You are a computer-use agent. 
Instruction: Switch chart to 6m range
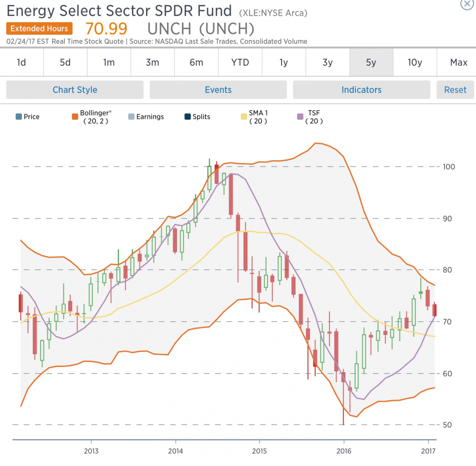(x=196, y=62)
